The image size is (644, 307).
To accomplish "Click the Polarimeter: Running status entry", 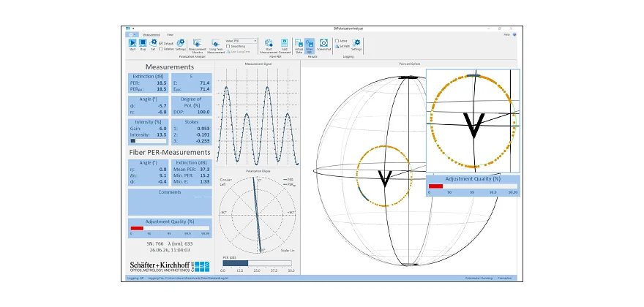I will click(x=478, y=278).
